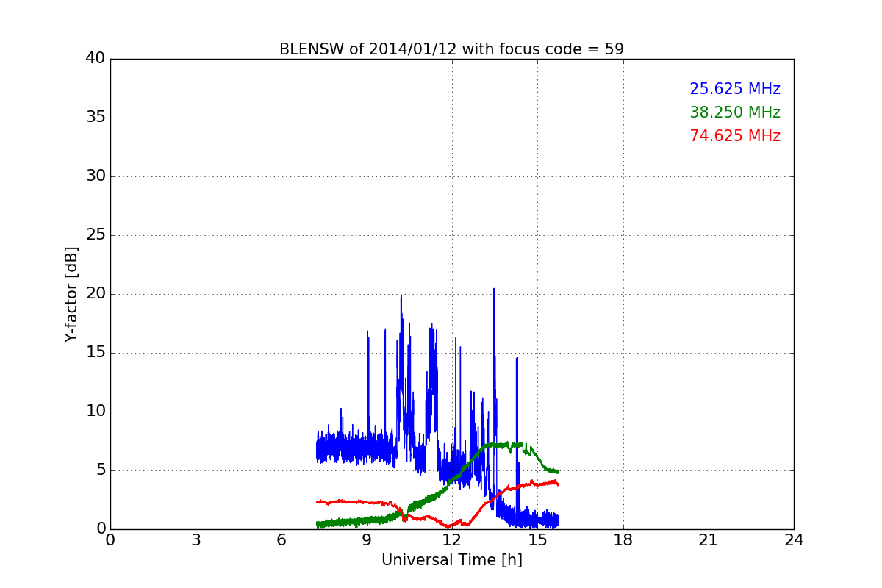Screen dimensions: 882x588
Task: Select the red 74.625 MHz legend label
Action: 735,136
